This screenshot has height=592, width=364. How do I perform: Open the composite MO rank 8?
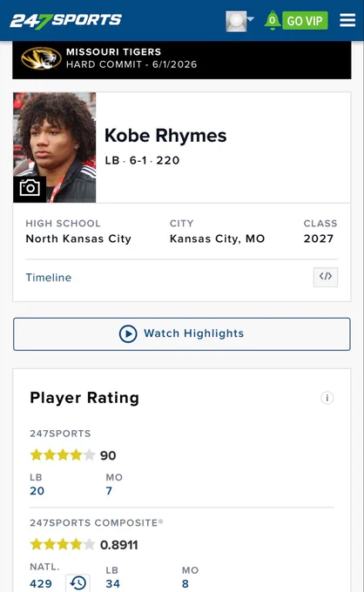[x=185, y=583]
